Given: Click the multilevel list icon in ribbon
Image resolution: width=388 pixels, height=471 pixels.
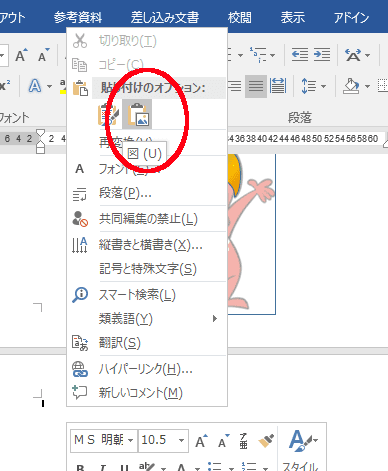Looking at the screenshot, I should pyautogui.click(x=258, y=55).
